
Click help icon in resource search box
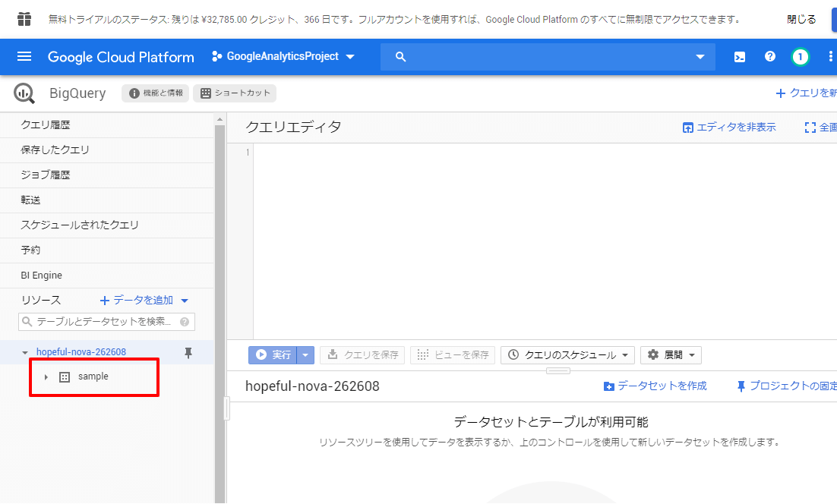coord(184,322)
